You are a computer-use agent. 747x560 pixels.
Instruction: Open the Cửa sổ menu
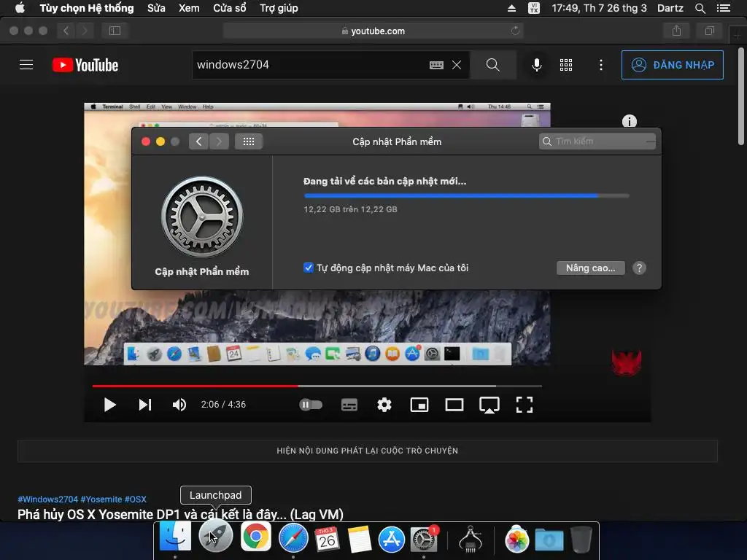click(230, 8)
